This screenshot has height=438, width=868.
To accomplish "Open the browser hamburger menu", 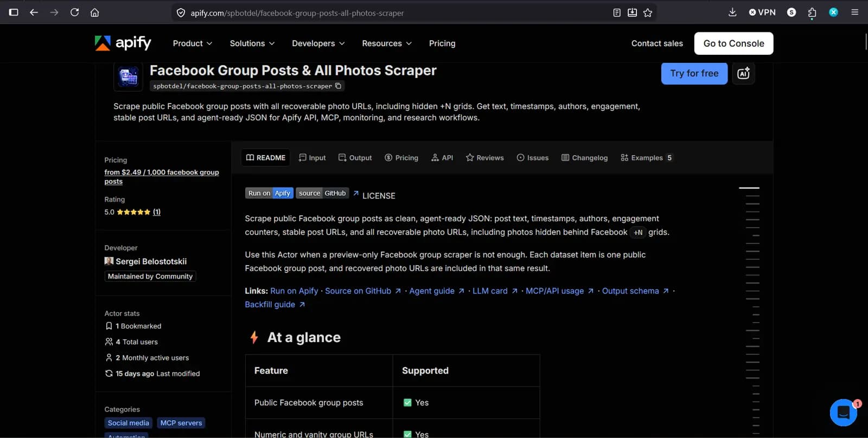I will coord(855,12).
